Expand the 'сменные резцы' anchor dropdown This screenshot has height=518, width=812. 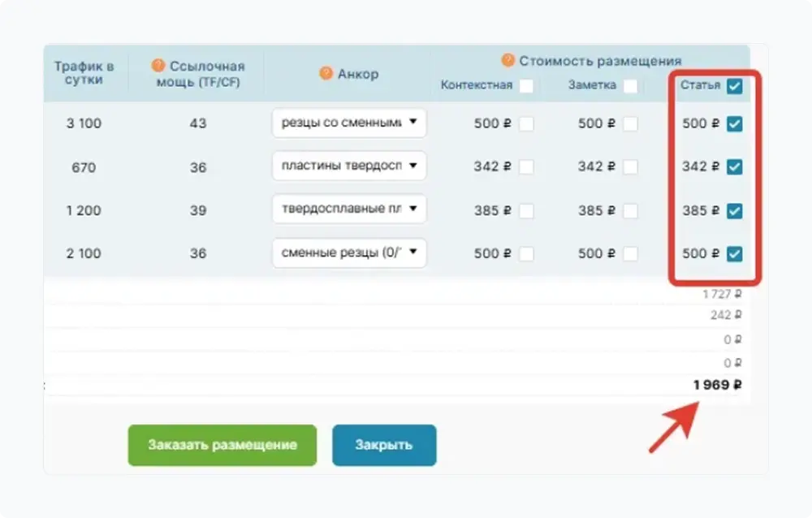coord(349,253)
